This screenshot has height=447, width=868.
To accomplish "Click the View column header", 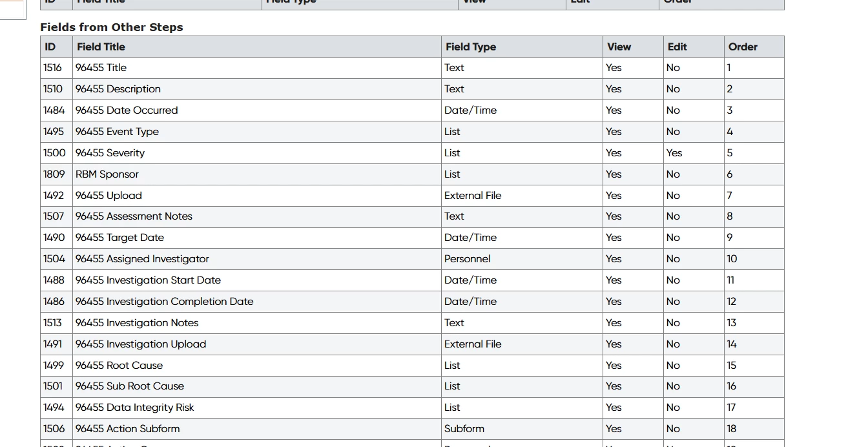I will pos(619,47).
